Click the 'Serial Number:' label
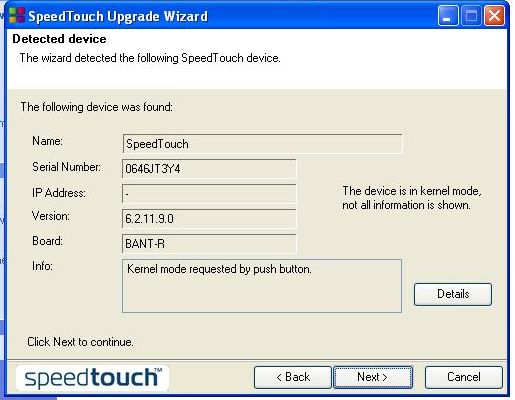Viewport: 515px width, 400px height. [66, 167]
